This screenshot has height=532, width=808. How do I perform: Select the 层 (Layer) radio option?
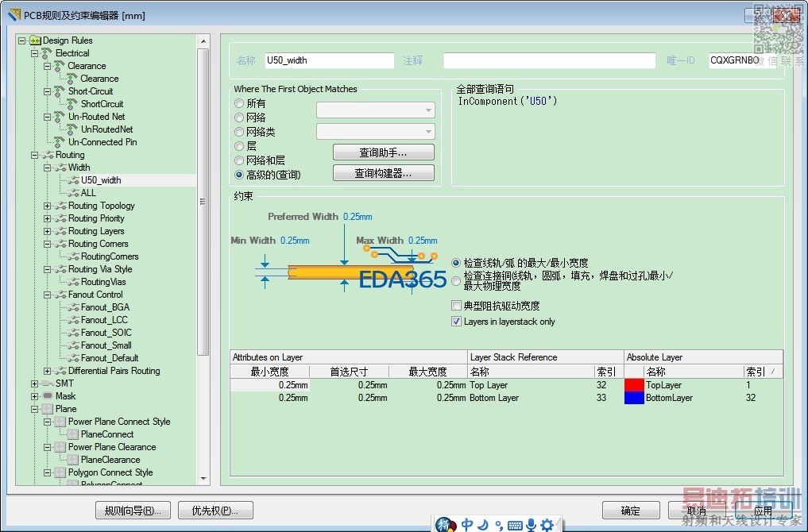239,146
